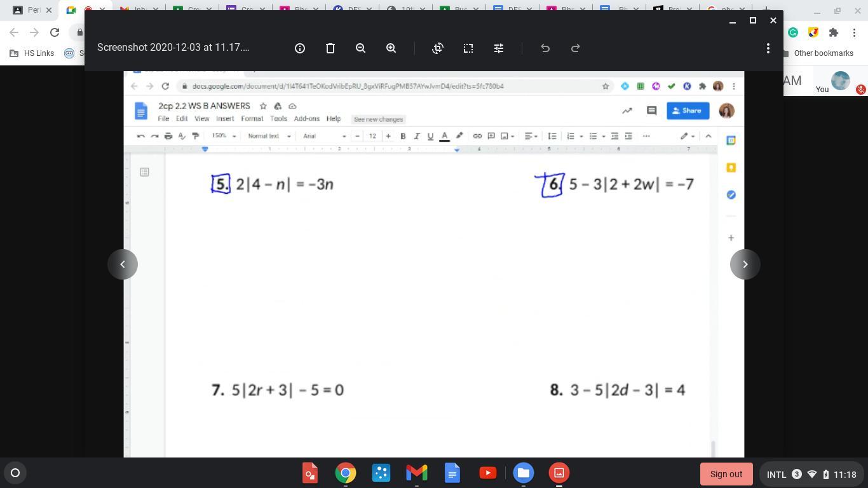Click the Sign out button
Screen dimensions: 868x488
click(726, 474)
